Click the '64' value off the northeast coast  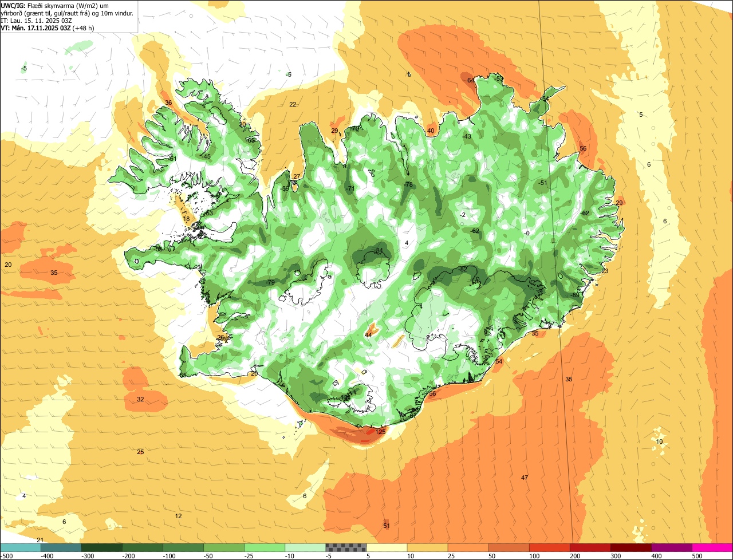tap(471, 80)
